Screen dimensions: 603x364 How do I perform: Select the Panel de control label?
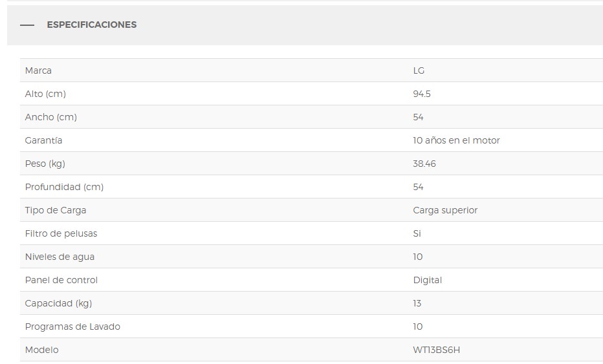pyautogui.click(x=61, y=280)
